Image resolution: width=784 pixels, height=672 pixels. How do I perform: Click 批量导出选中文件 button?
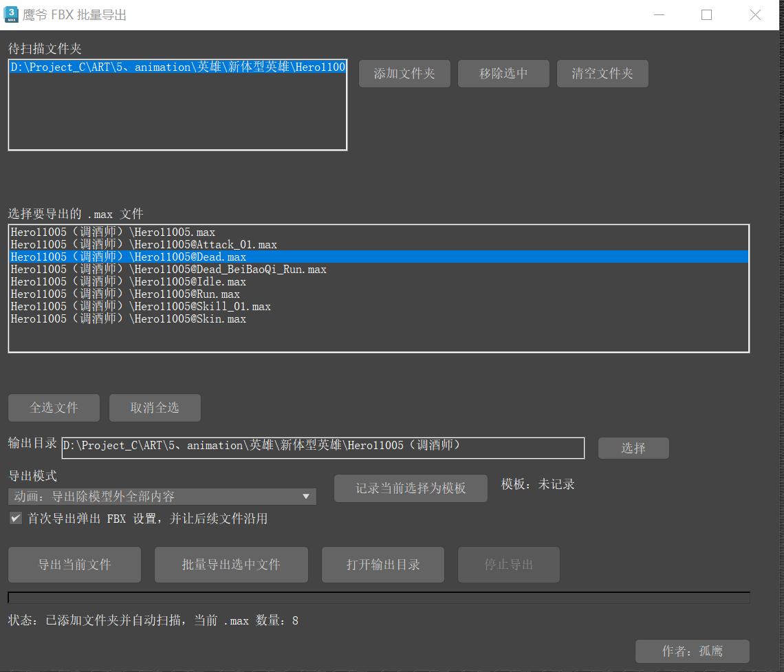pyautogui.click(x=231, y=565)
